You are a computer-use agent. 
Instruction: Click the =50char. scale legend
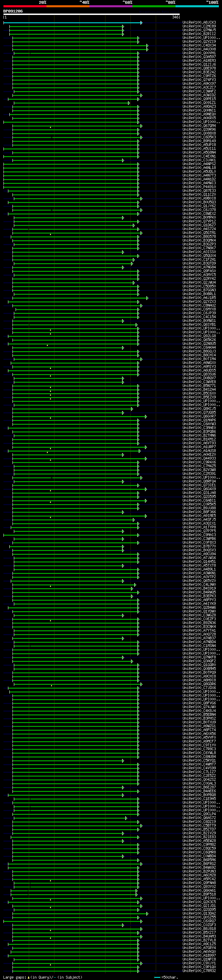(x=166, y=977)
